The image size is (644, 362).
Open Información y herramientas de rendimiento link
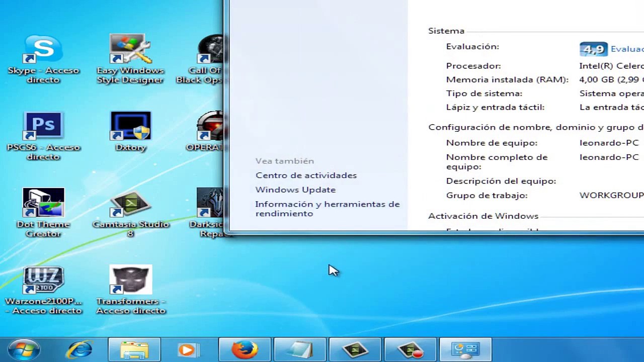pos(328,209)
